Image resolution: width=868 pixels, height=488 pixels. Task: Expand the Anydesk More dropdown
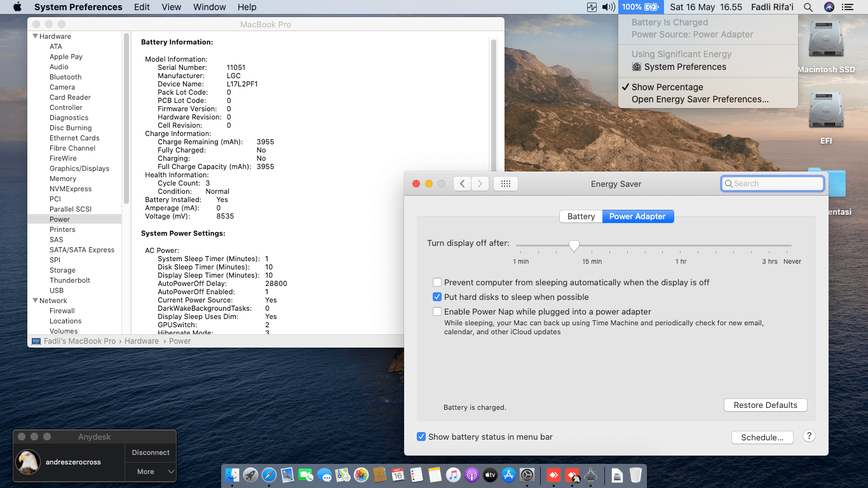tap(150, 471)
